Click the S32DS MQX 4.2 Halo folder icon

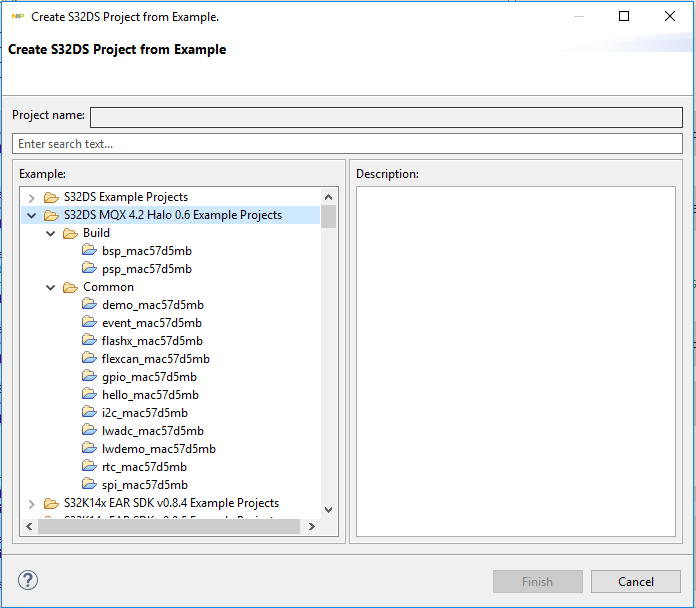[x=51, y=215]
